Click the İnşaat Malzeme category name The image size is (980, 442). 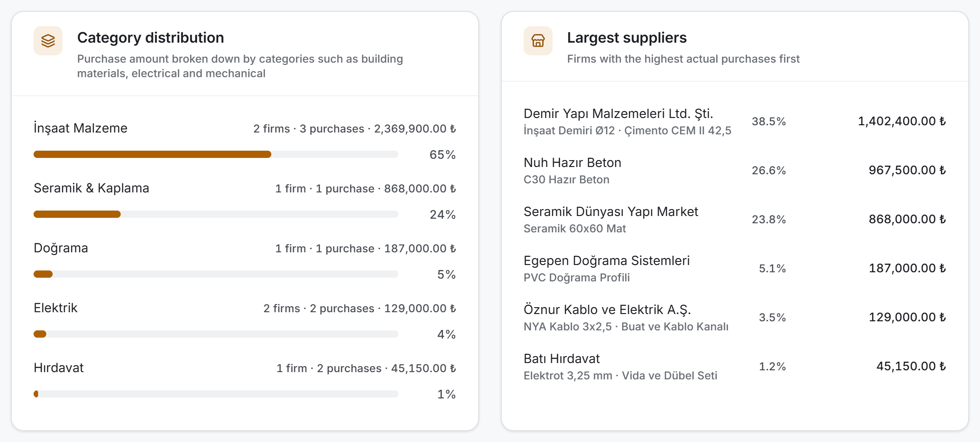tap(80, 128)
